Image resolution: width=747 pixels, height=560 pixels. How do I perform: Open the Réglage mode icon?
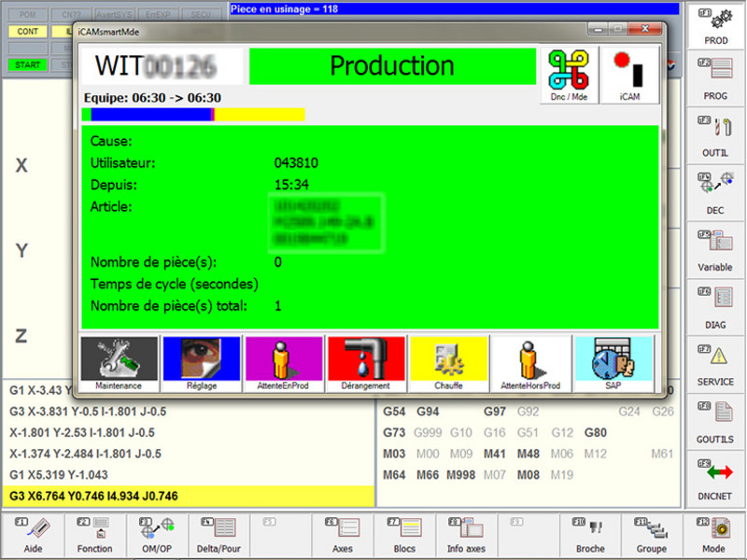click(201, 362)
